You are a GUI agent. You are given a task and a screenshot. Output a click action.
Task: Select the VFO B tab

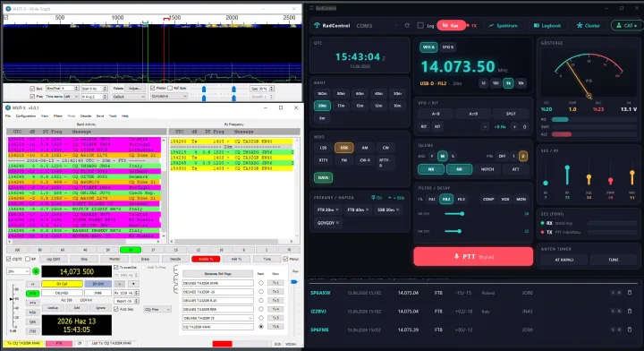(x=447, y=47)
